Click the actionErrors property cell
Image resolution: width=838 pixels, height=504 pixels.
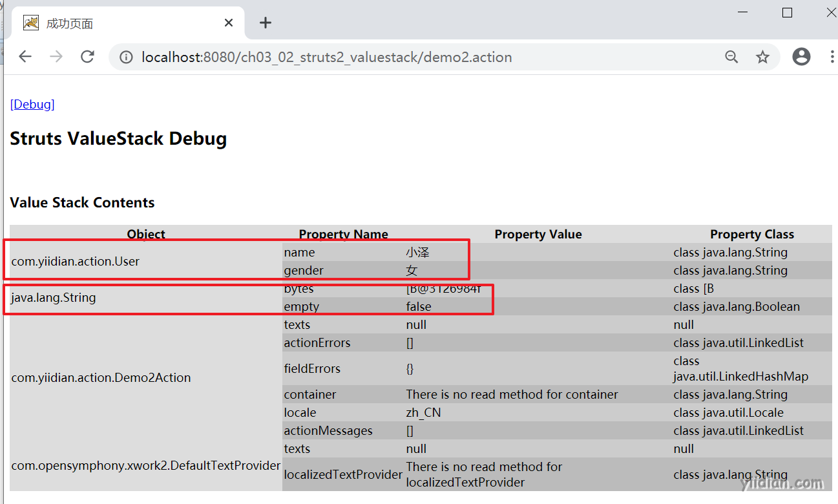click(343, 342)
